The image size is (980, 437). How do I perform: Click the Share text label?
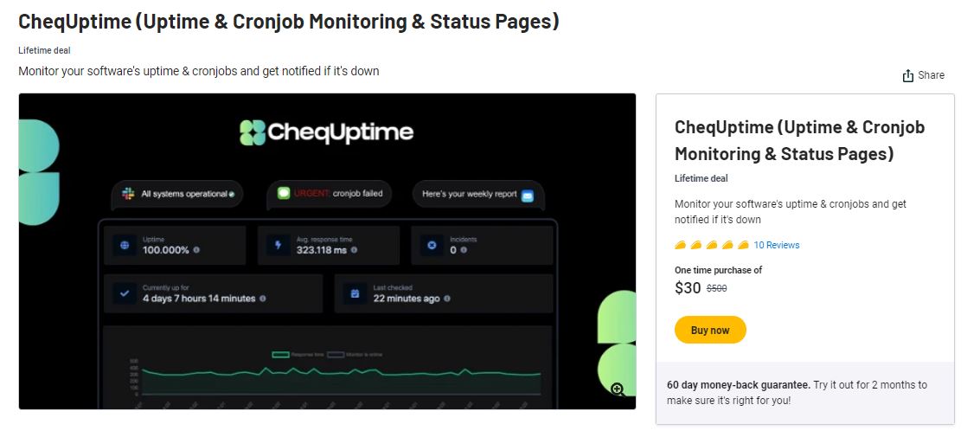(x=932, y=75)
